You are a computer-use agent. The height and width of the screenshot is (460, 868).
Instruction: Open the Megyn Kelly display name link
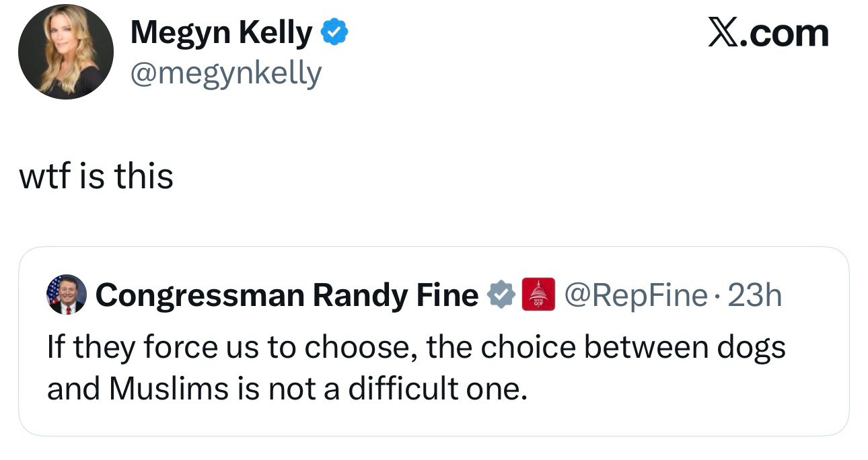pos(221,33)
